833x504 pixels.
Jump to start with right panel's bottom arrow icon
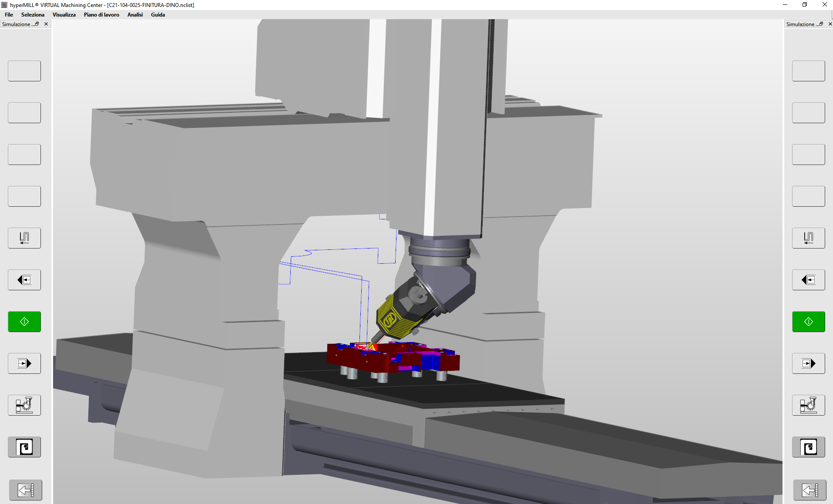click(810, 490)
